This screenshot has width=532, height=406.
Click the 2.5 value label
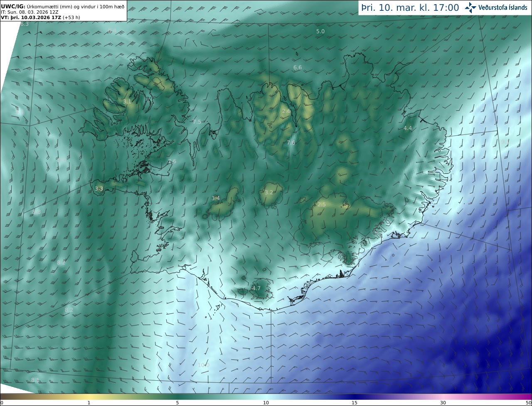(322, 204)
